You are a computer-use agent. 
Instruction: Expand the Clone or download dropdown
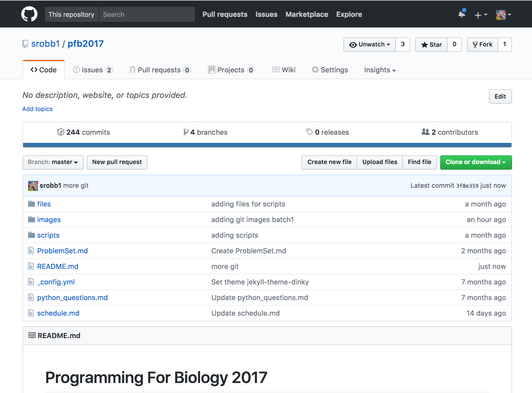(476, 163)
